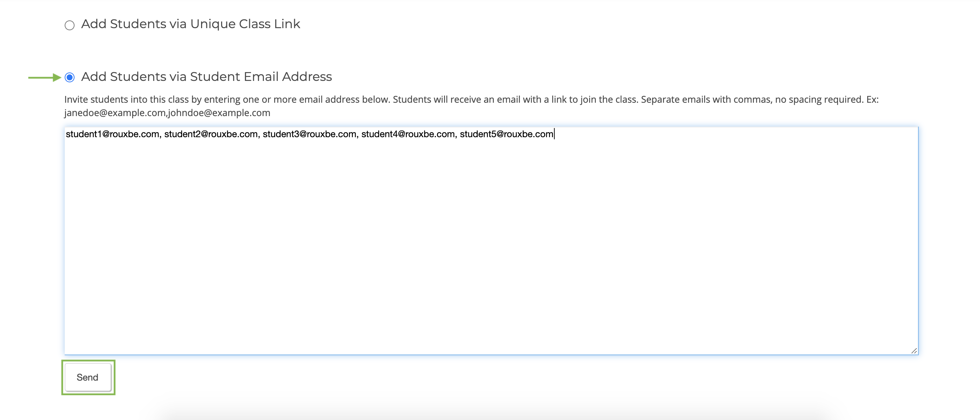Click the Send button
The image size is (980, 420).
(x=88, y=377)
